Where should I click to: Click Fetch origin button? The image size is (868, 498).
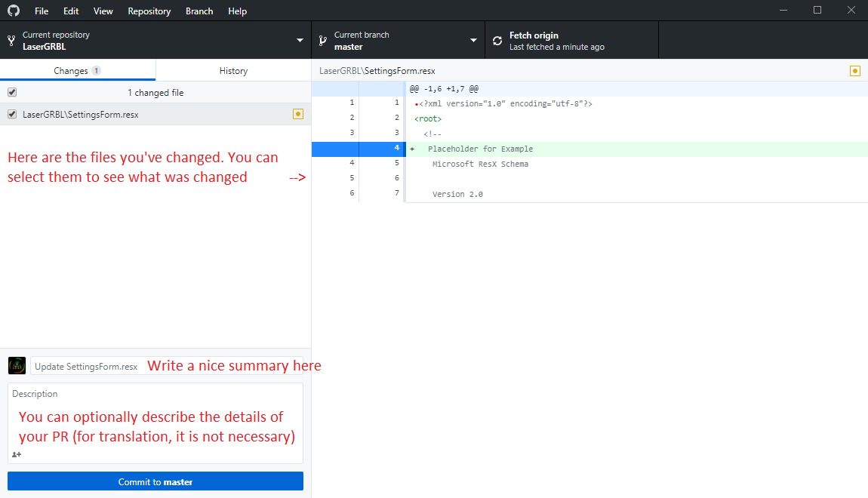(572, 41)
